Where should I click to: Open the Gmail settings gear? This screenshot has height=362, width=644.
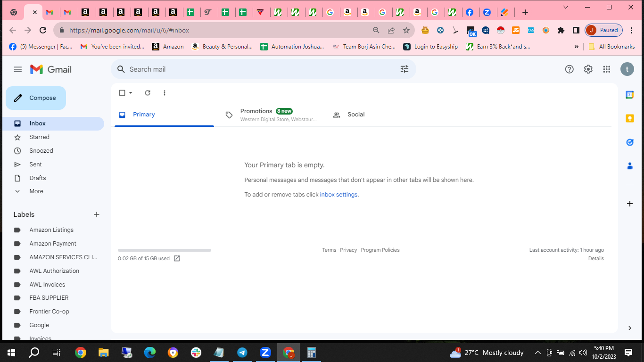pos(588,69)
